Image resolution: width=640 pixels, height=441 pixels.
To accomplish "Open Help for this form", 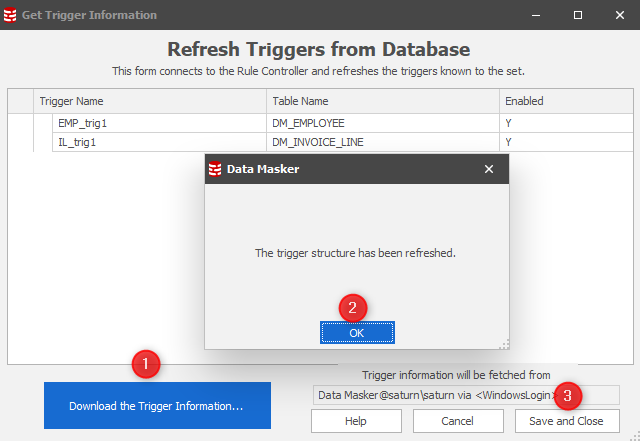I will pyautogui.click(x=356, y=421).
